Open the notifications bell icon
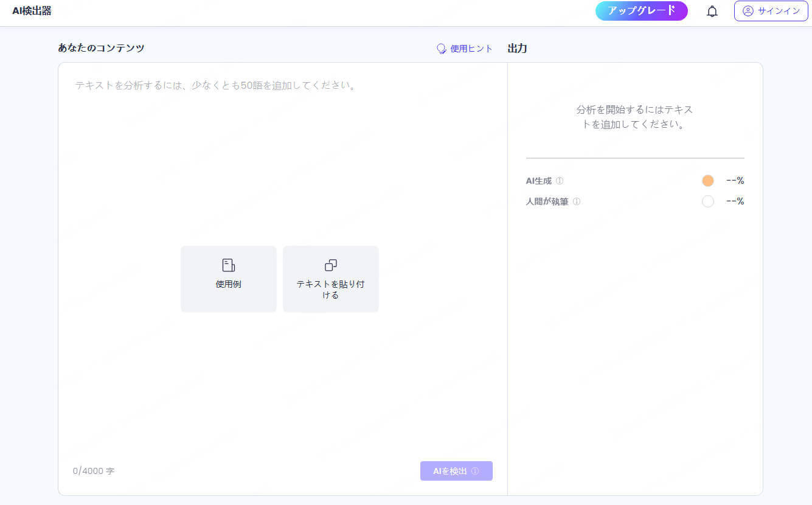The width and height of the screenshot is (812, 505). (x=712, y=11)
